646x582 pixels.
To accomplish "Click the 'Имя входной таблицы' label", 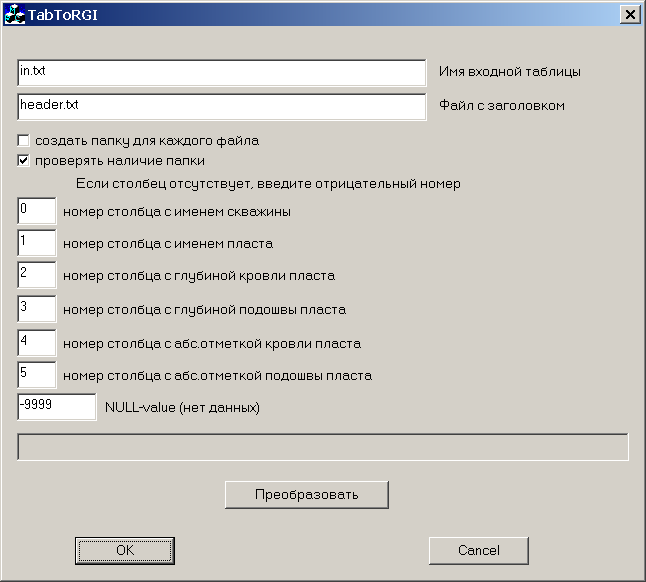I will pos(510,72).
